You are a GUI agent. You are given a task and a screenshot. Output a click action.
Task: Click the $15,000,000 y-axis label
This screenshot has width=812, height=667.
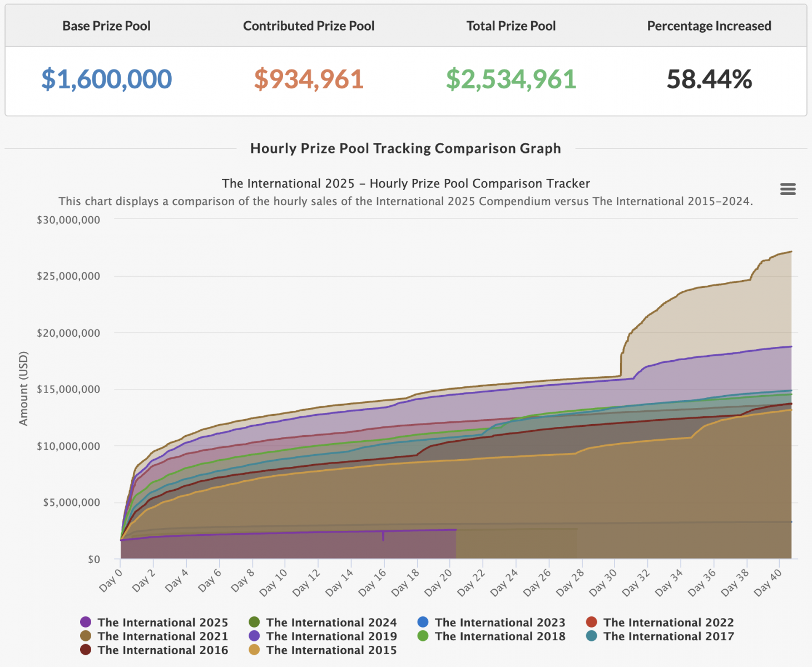(x=68, y=389)
